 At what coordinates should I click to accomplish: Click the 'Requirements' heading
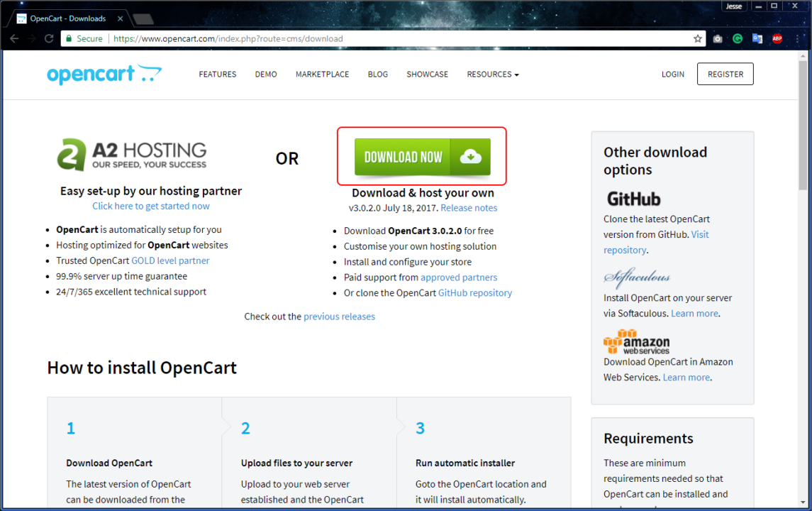648,439
